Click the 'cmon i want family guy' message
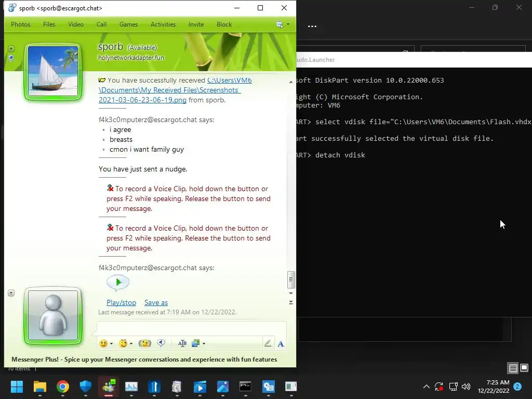The height and width of the screenshot is (399, 532). (147, 149)
